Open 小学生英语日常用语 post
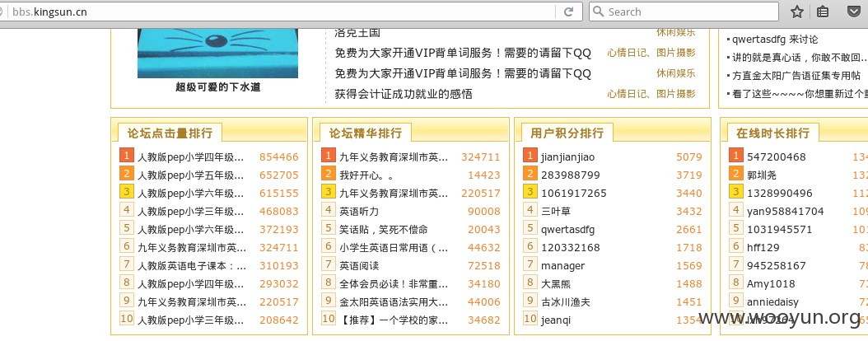This screenshot has height=341, width=868. click(394, 247)
